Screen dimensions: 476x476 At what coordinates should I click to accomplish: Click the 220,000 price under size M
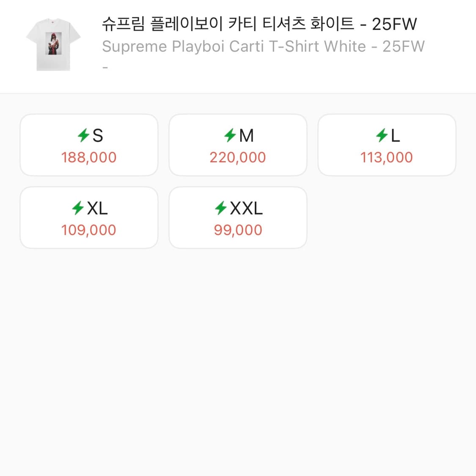238,157
